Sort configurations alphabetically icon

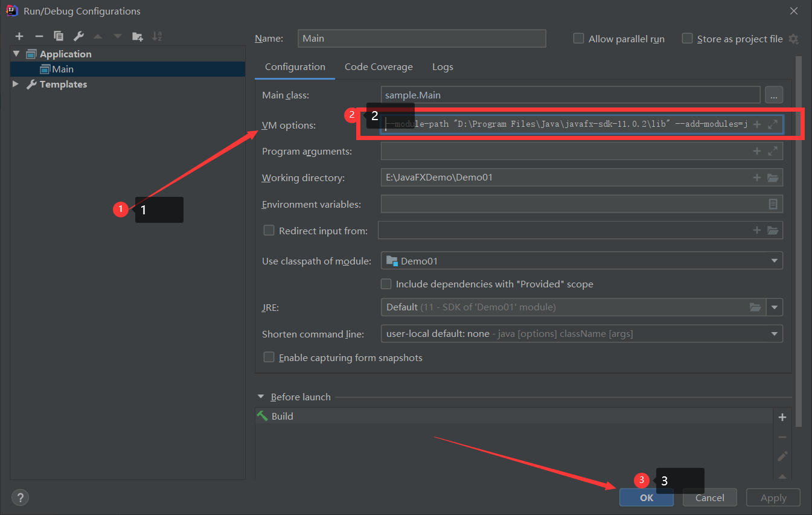pyautogui.click(x=157, y=36)
